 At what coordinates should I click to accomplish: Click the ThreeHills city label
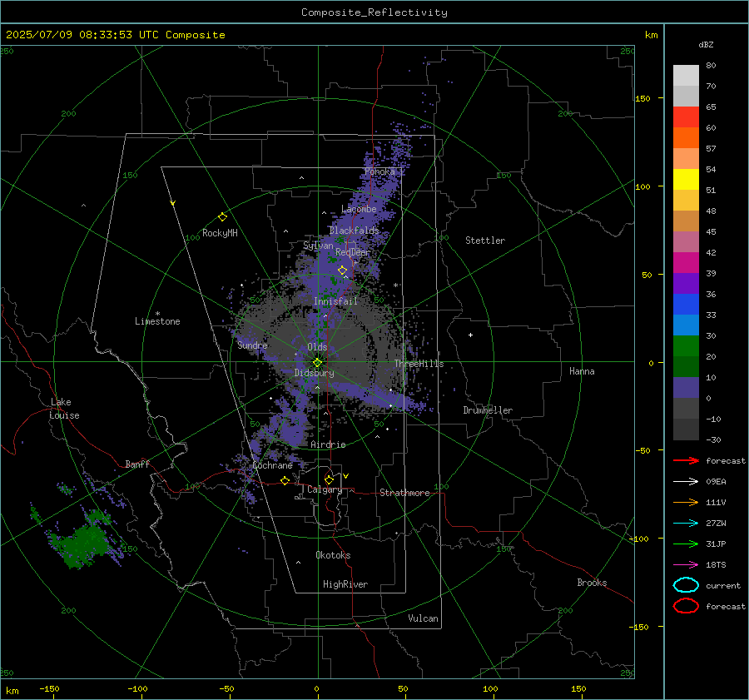(x=419, y=364)
